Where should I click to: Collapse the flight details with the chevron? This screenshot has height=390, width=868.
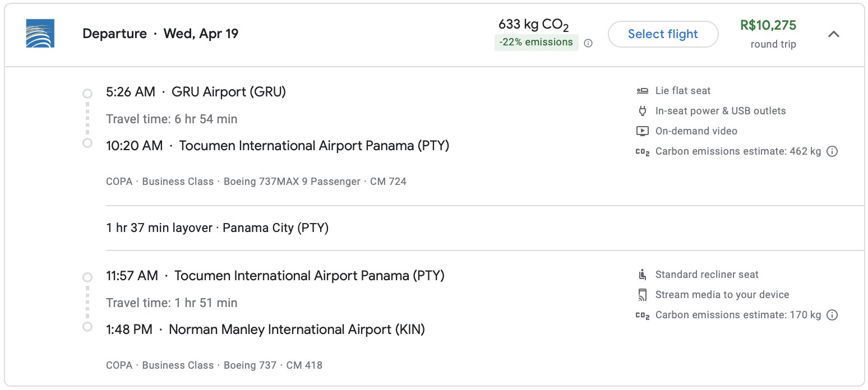(x=834, y=34)
